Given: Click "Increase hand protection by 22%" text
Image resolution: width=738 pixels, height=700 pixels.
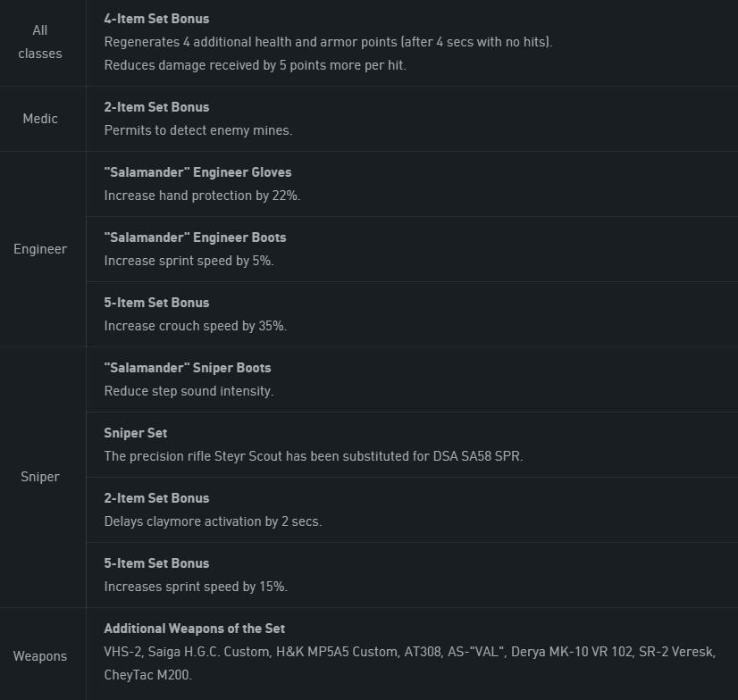Looking at the screenshot, I should (202, 196).
